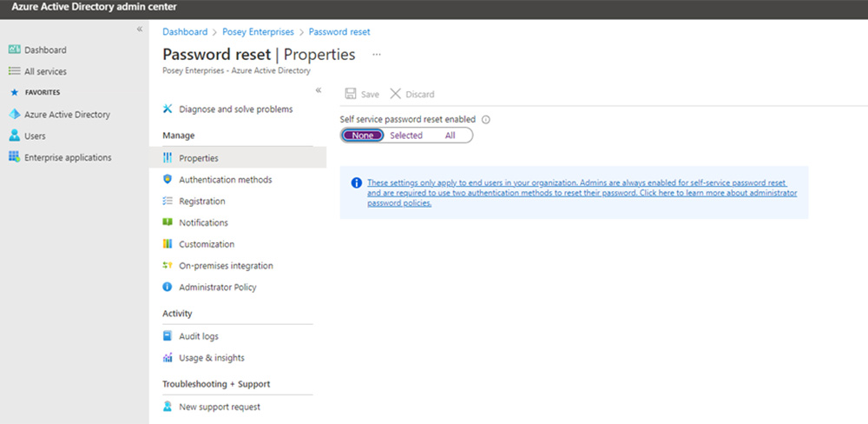
Task: Click the Users person icon
Action: pyautogui.click(x=15, y=136)
